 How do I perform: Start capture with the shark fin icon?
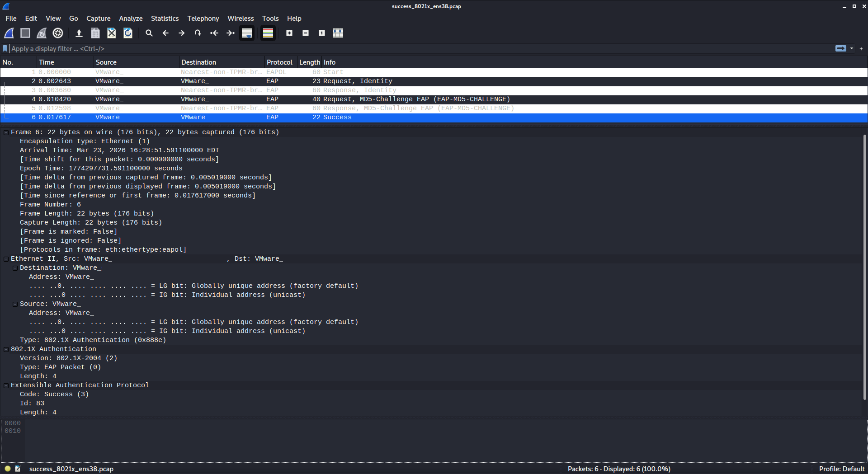click(x=9, y=33)
